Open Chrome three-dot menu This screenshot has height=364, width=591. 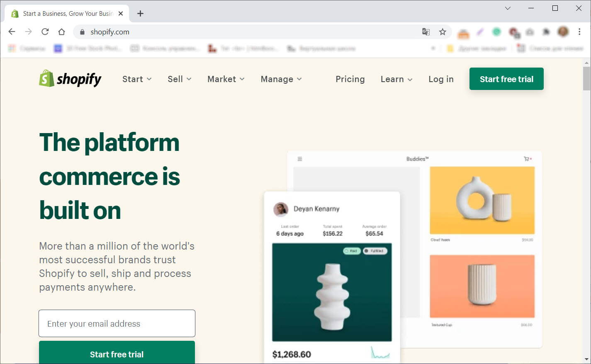click(x=579, y=32)
